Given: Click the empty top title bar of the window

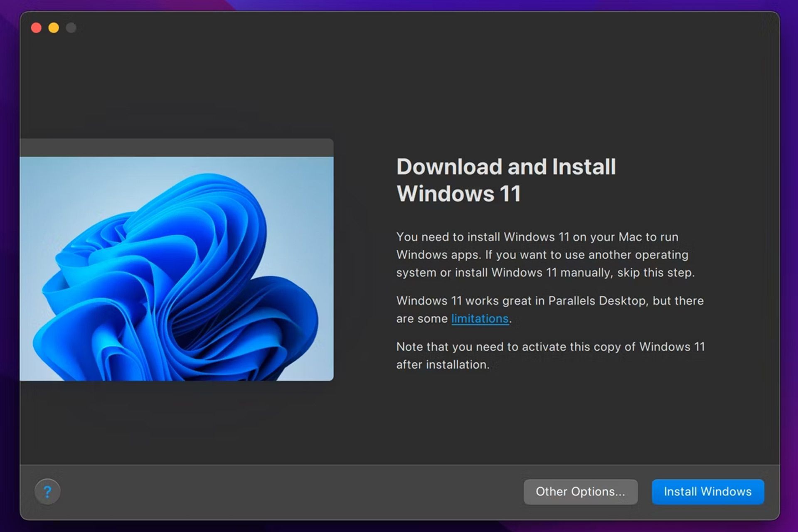Looking at the screenshot, I should (416, 28).
